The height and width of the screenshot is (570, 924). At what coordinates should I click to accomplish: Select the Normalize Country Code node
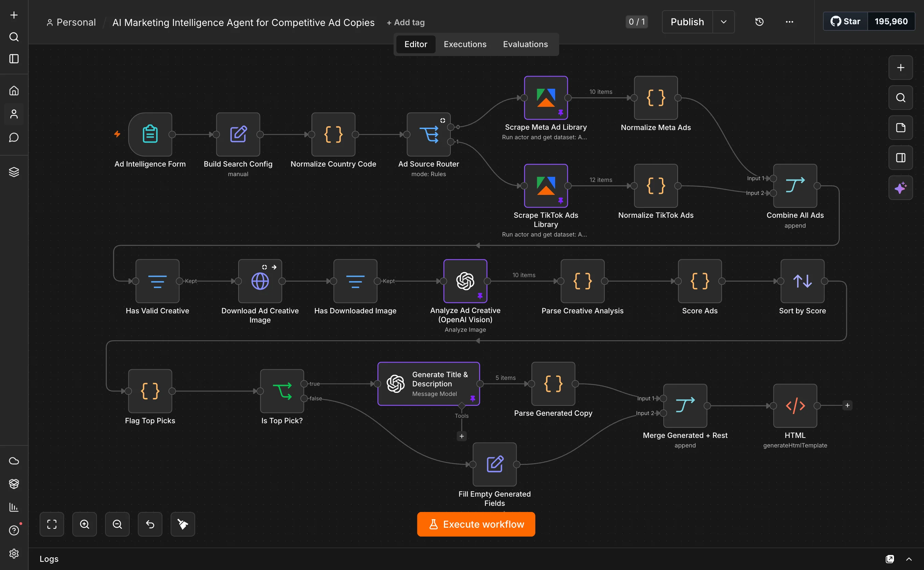[x=333, y=134]
